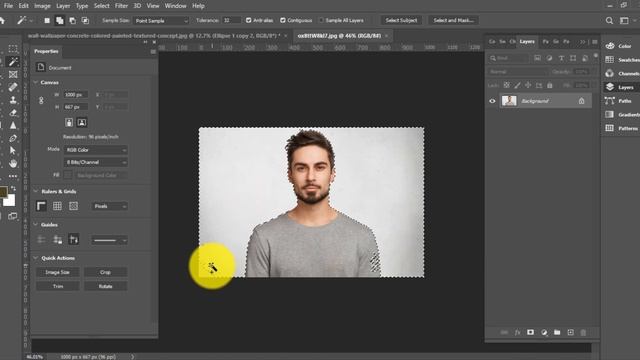Choose New Selection mode in options bar
The width and height of the screenshot is (640, 360).
(x=47, y=20)
